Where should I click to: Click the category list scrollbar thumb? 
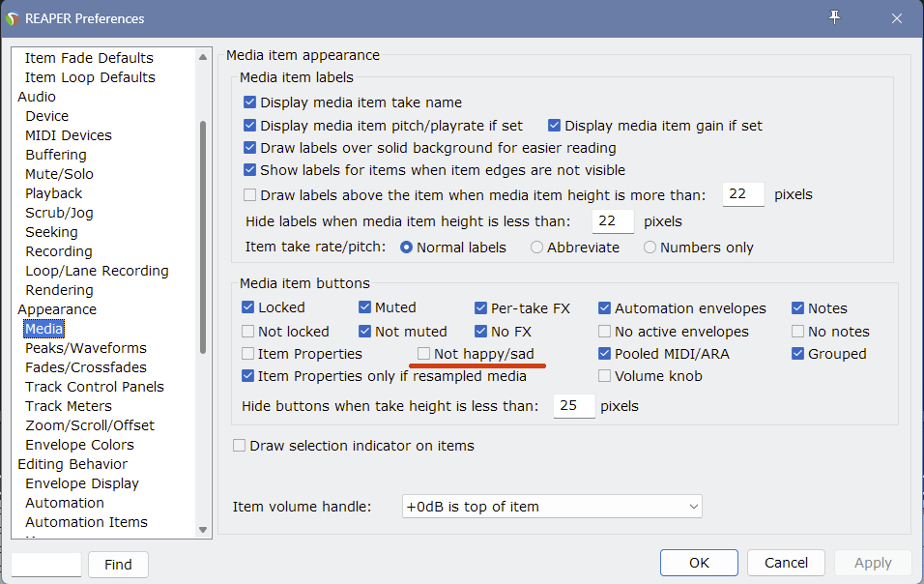[203, 237]
